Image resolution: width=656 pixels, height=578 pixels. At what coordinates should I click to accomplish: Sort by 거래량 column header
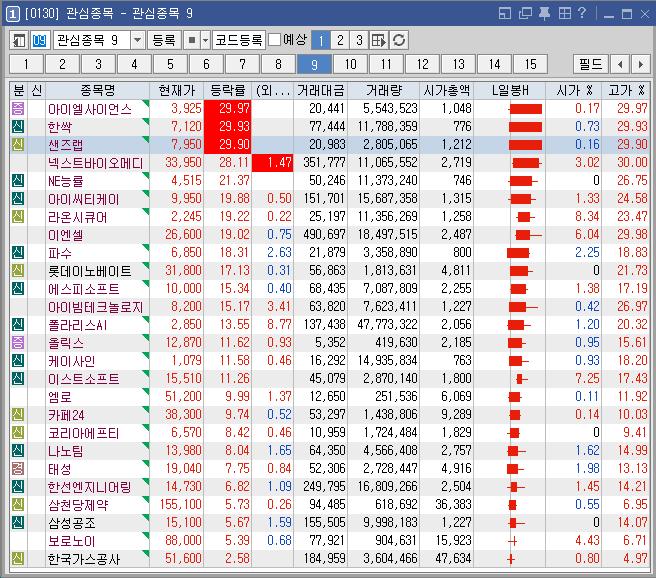tap(383, 90)
